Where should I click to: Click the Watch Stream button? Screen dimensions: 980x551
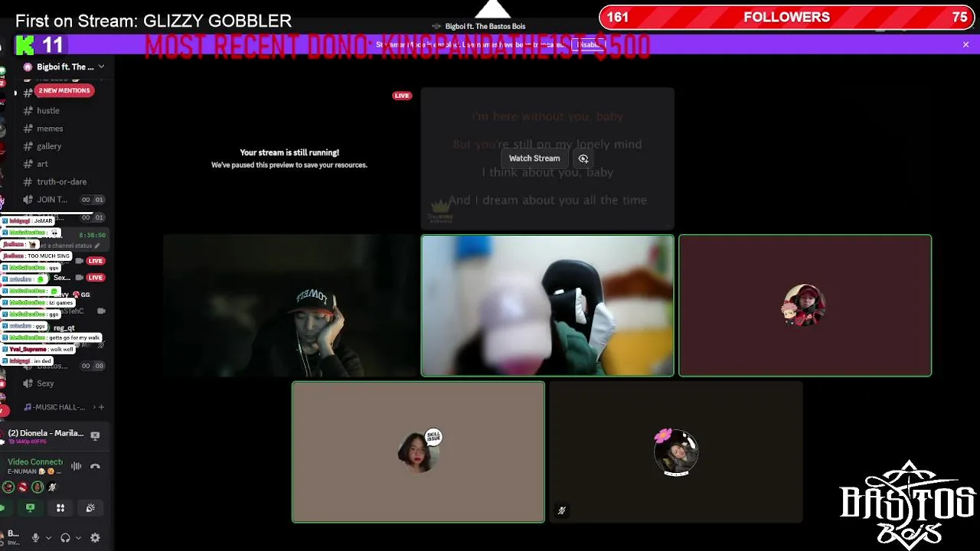[x=534, y=158]
